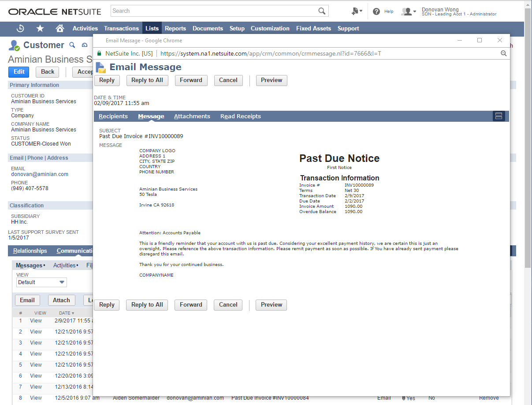Switch to the Read Receipts tab
This screenshot has height=405, width=532.
(x=241, y=116)
